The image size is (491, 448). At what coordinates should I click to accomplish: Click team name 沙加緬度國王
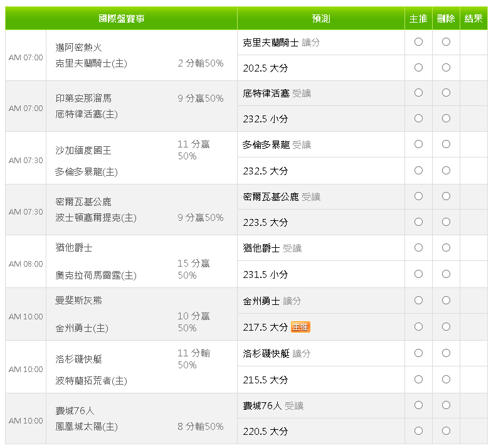(83, 151)
